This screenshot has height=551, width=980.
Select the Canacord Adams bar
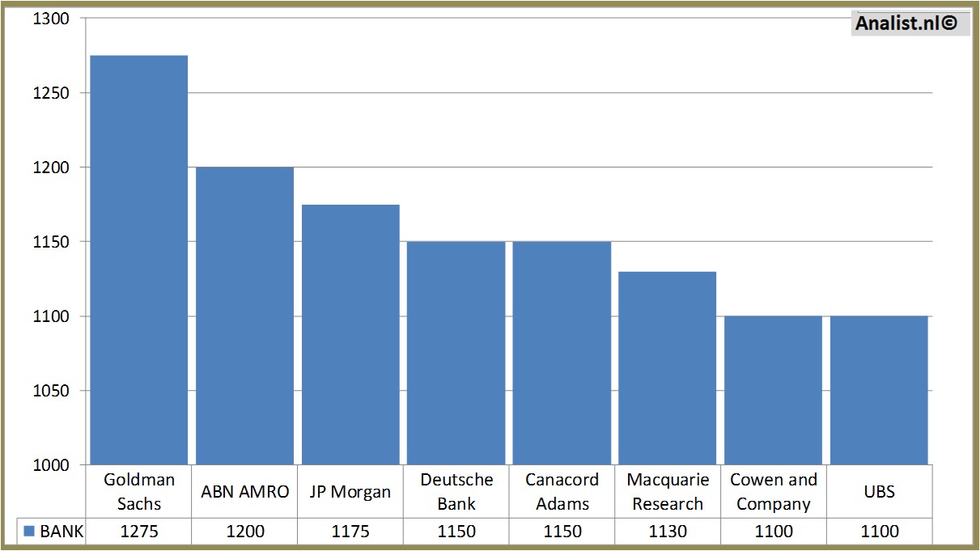[x=562, y=353]
